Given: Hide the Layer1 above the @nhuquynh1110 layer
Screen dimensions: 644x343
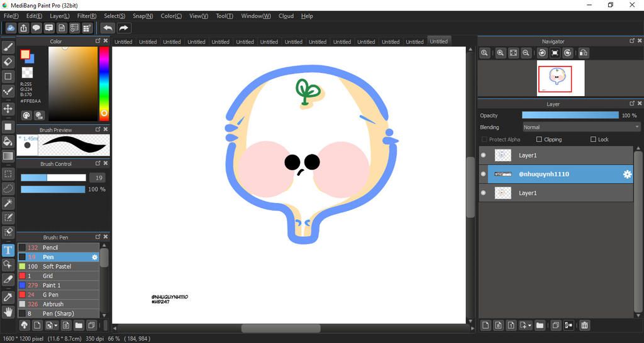Looking at the screenshot, I should click(x=484, y=156).
